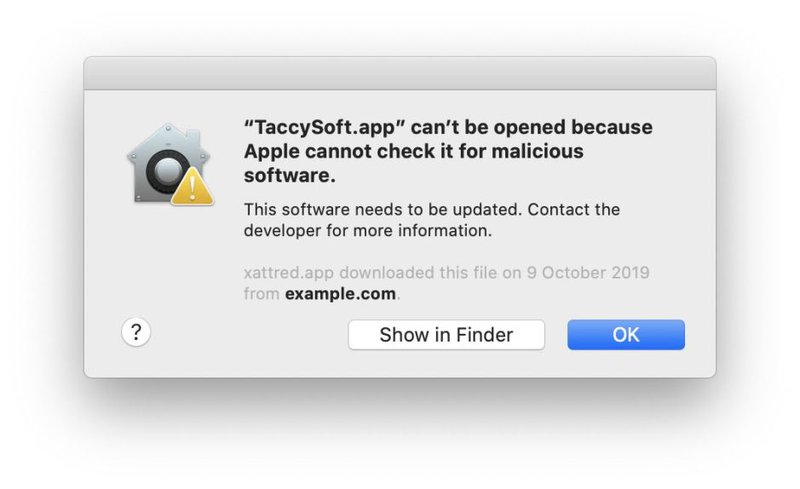Screen dimensions: 800x489
Task: Click "developer for more information" line
Action: [x=368, y=231]
